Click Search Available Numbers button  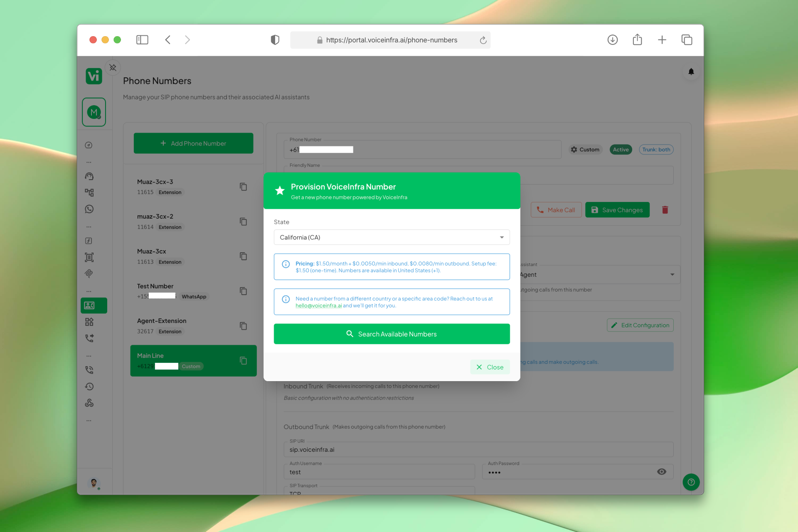392,334
